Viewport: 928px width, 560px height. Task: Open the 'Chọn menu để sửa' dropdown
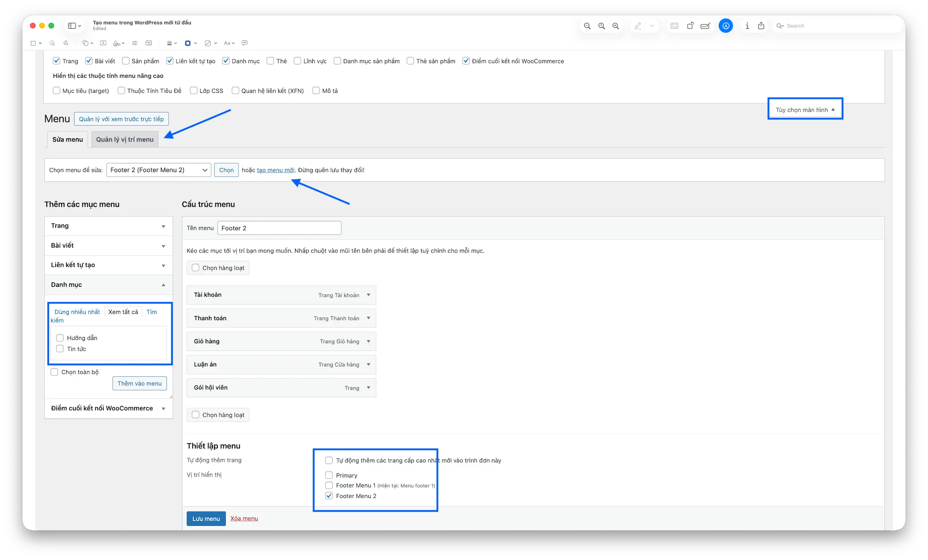(x=159, y=170)
